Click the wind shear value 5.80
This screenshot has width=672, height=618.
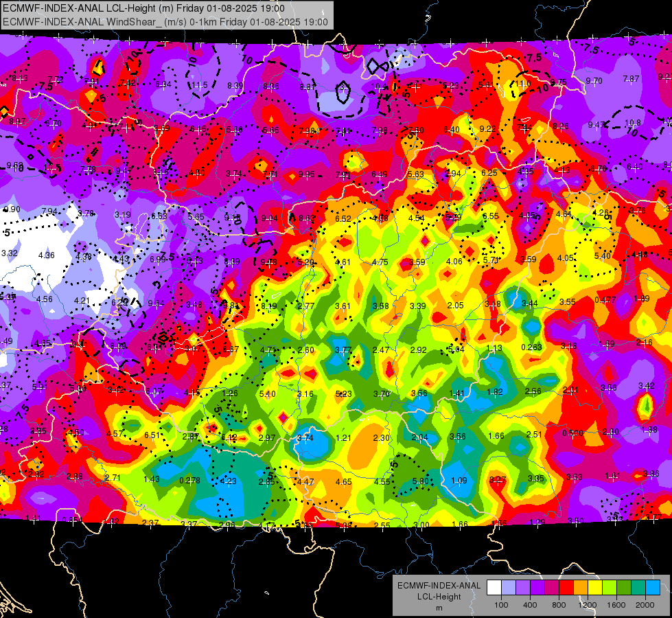(420, 481)
